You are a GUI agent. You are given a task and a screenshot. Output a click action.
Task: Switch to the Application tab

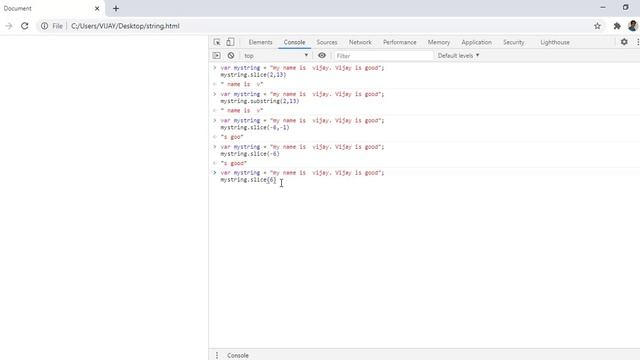pyautogui.click(x=476, y=42)
